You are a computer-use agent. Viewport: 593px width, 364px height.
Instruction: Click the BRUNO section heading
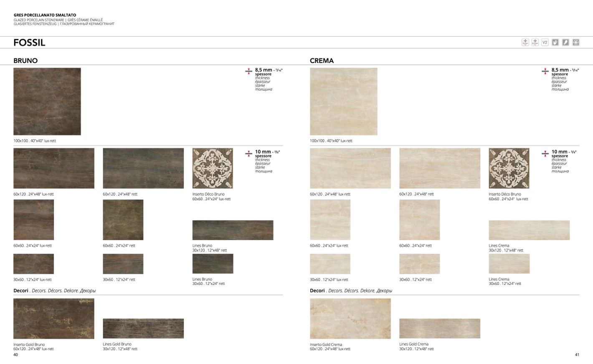25,61
